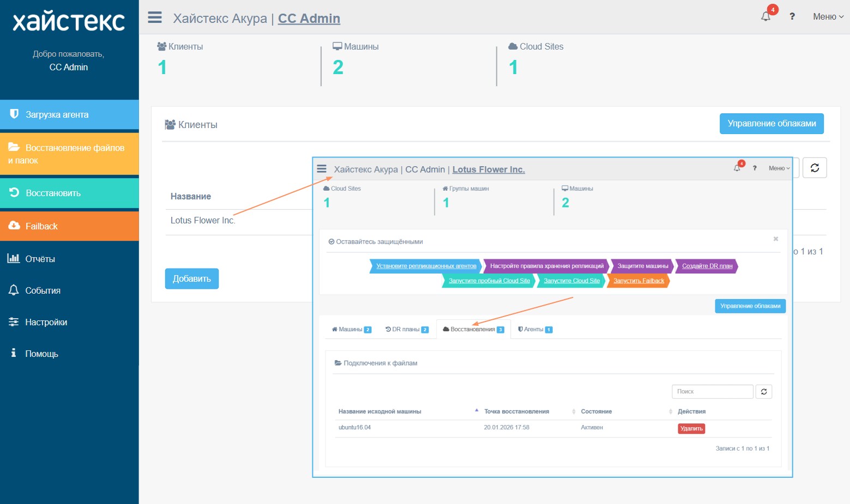Expand the Меню dropdown at top right
The height and width of the screenshot is (504, 850).
pyautogui.click(x=828, y=17)
